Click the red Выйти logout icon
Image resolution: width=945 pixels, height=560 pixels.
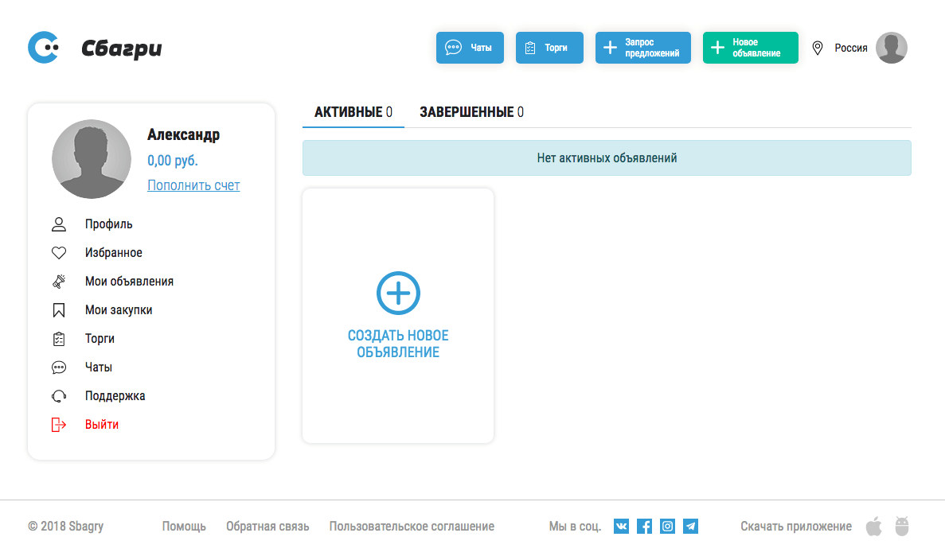tap(58, 425)
